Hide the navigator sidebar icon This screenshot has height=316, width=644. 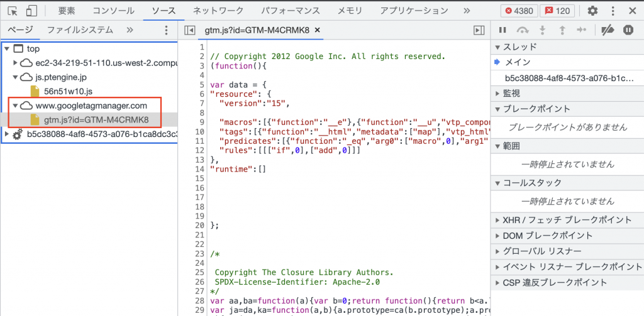point(189,30)
